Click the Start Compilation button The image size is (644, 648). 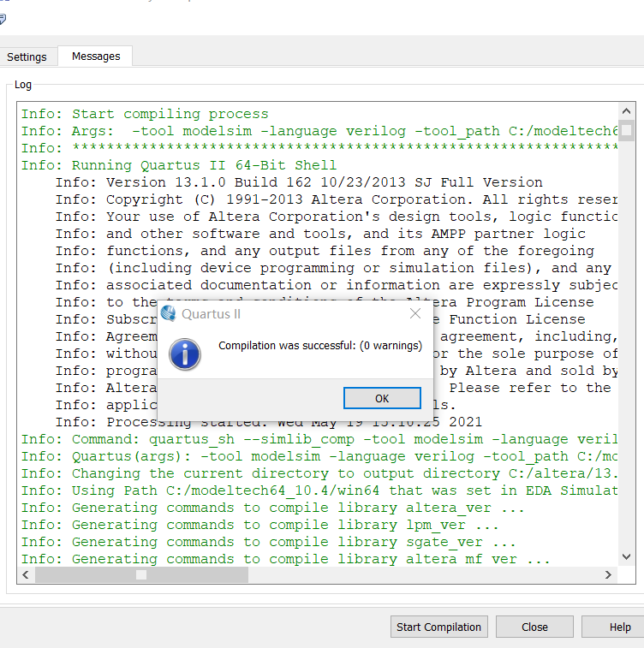click(439, 627)
